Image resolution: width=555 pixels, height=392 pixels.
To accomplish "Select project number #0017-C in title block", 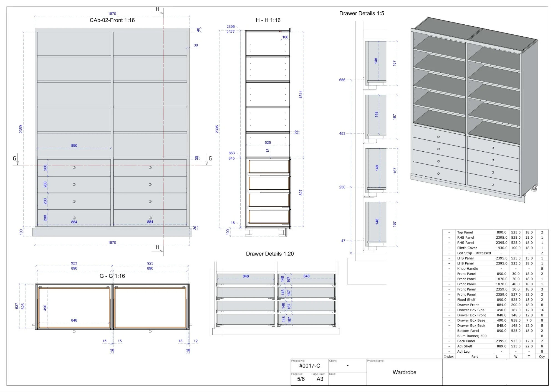I will click(309, 366).
